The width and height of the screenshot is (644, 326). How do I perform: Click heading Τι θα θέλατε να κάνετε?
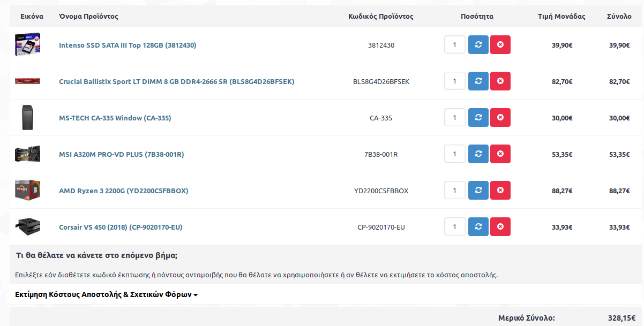96,255
